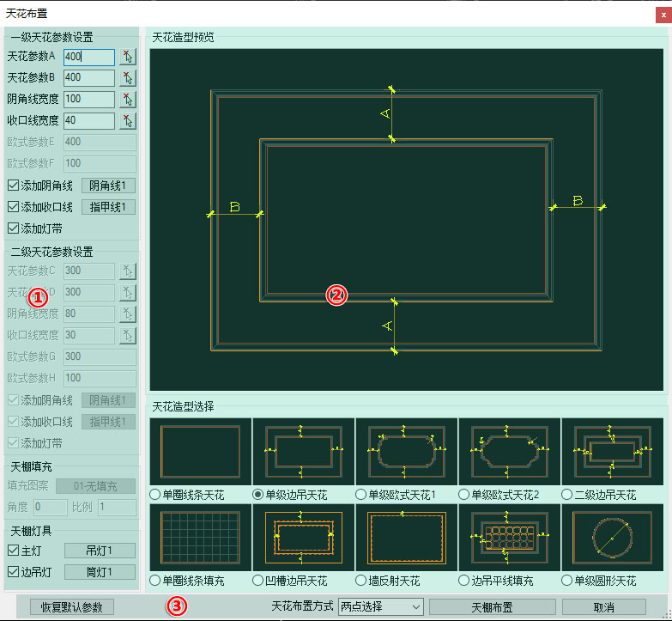This screenshot has height=621, width=672.
Task: Select the 二级边吊天花 preview thumbnail
Action: 613,452
